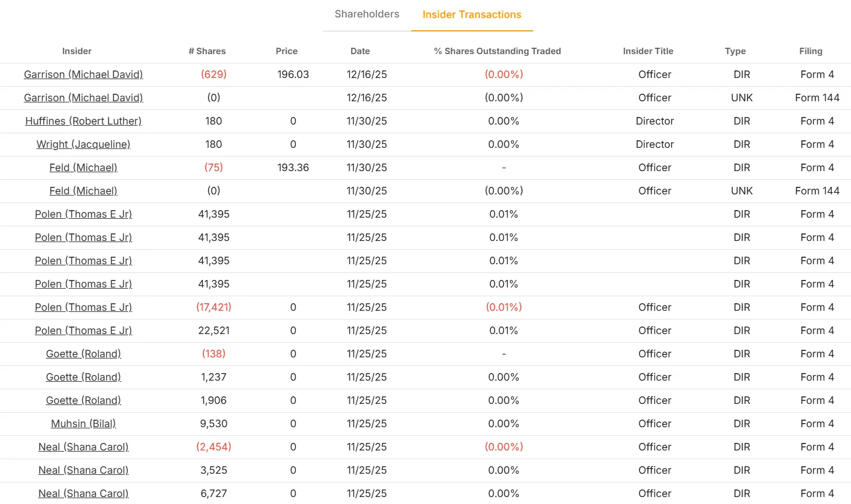Click the # Shares column header
This screenshot has height=504, width=851.
[207, 51]
